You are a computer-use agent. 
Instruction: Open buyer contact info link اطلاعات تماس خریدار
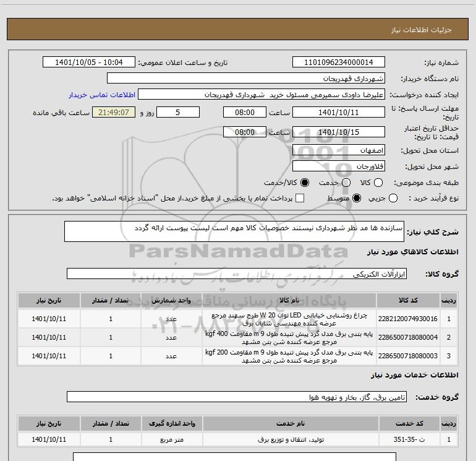(x=102, y=95)
